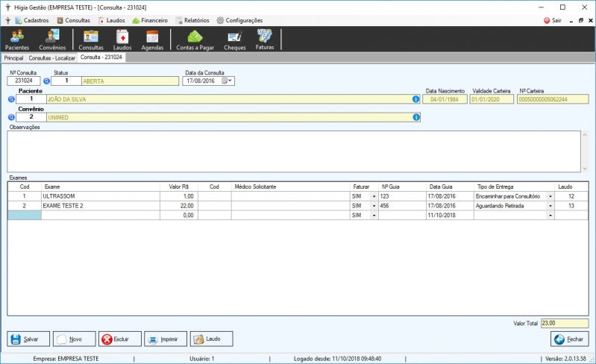
Task: Click the Data Guia cell 11/10/2018
Action: 450,216
